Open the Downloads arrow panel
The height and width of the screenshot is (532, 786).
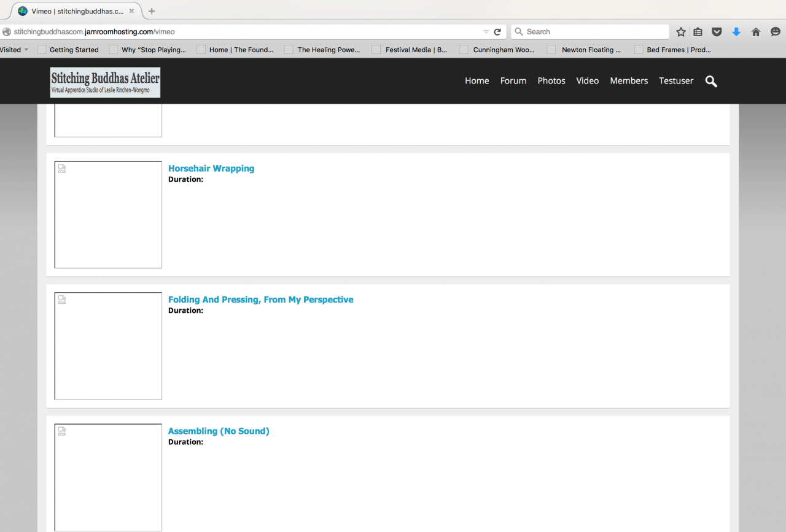point(736,32)
